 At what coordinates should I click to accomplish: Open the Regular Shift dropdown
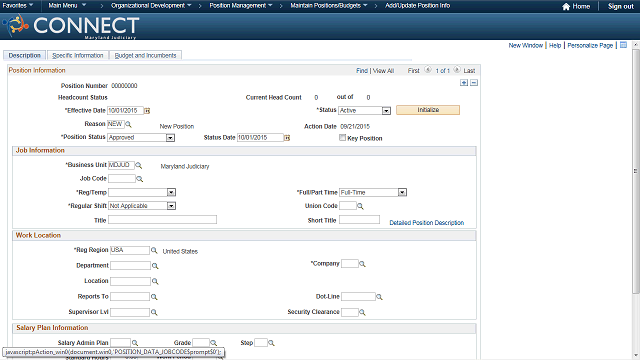(x=171, y=206)
